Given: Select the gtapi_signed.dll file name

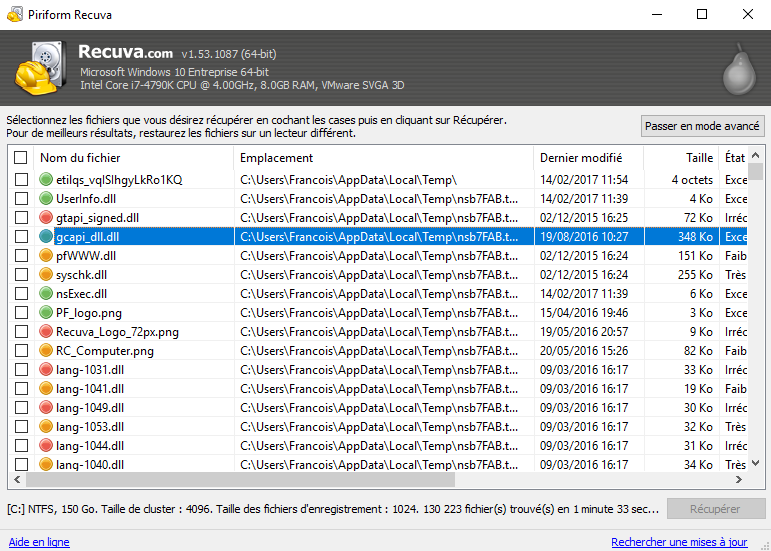Looking at the screenshot, I should tap(97, 218).
